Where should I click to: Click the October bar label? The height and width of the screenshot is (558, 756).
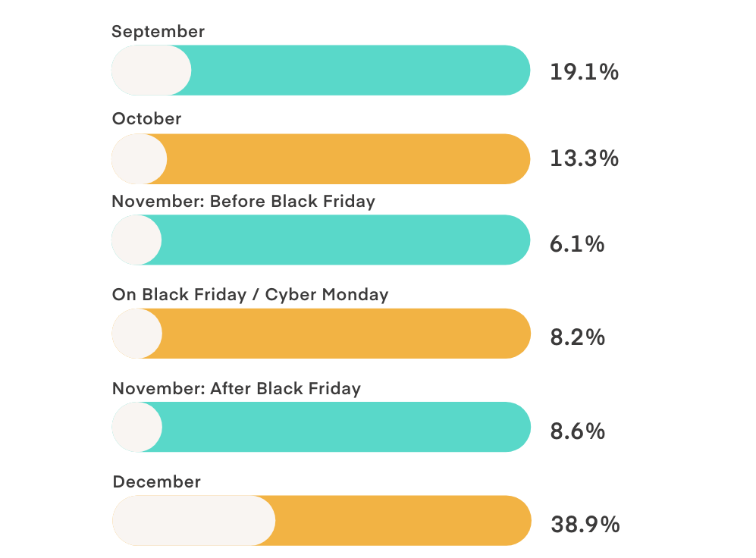[146, 119]
